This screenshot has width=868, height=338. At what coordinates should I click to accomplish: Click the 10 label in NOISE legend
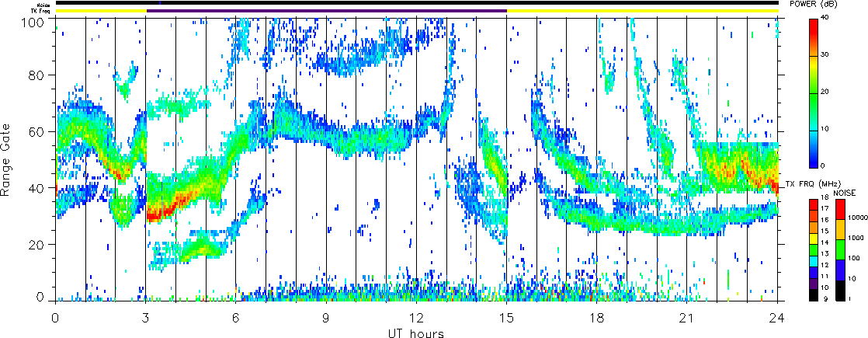[x=852, y=279]
